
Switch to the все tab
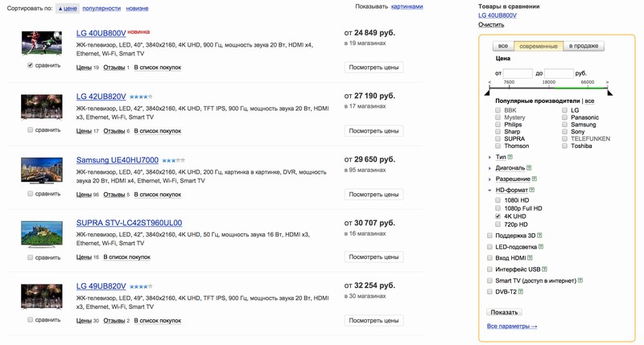(503, 46)
